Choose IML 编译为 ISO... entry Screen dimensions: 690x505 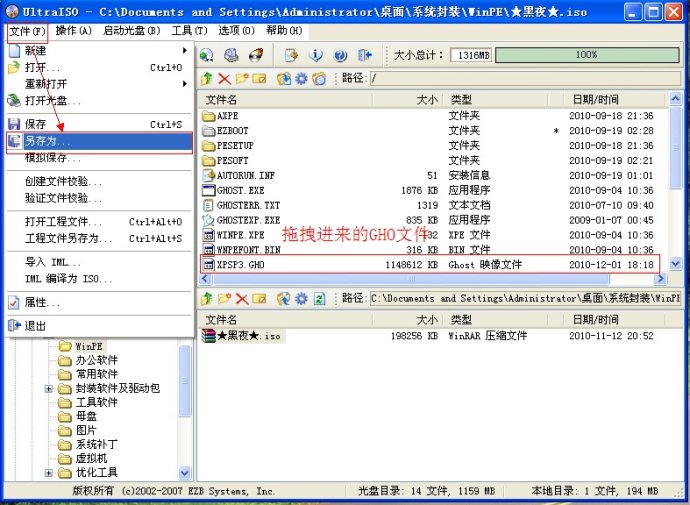tap(100, 279)
